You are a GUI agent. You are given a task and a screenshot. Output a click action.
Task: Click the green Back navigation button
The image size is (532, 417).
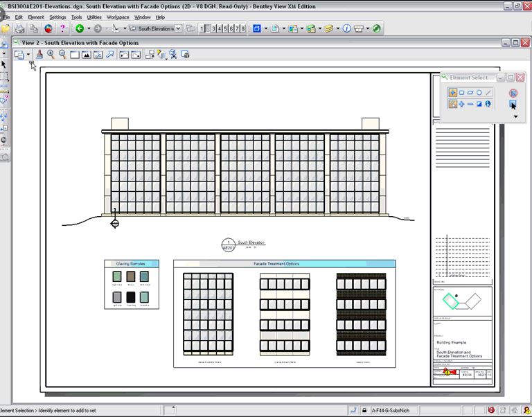pyautogui.click(x=80, y=28)
